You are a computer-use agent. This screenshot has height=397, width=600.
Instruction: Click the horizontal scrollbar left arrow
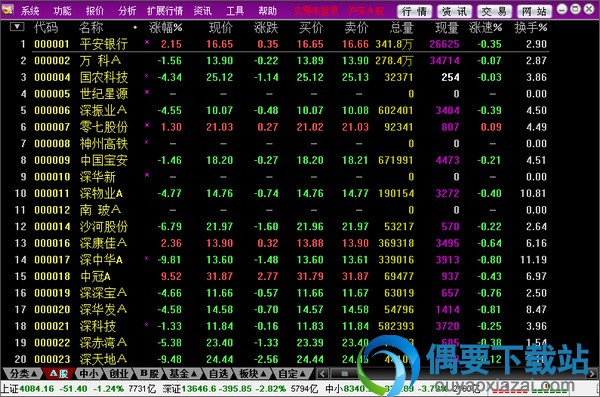pos(323,374)
